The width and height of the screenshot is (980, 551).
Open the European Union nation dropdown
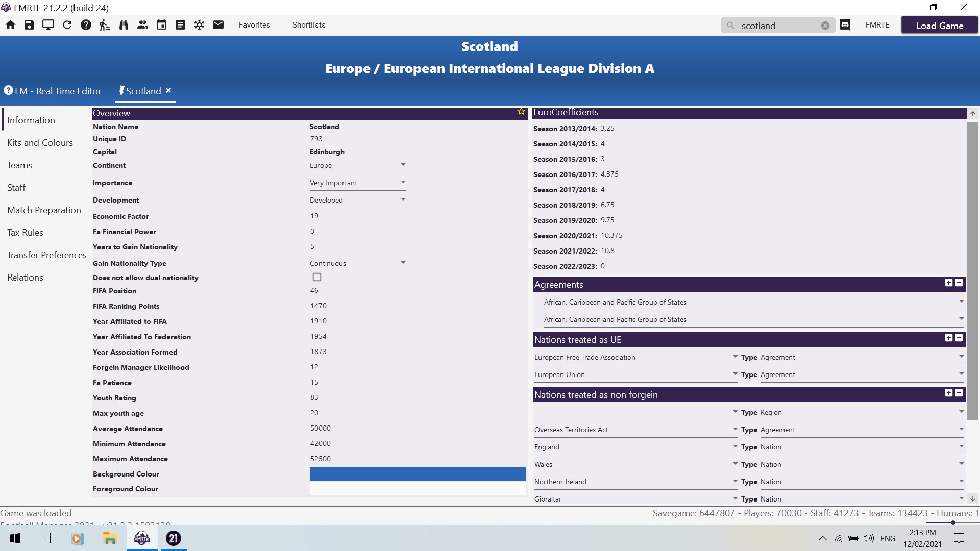(x=636, y=374)
